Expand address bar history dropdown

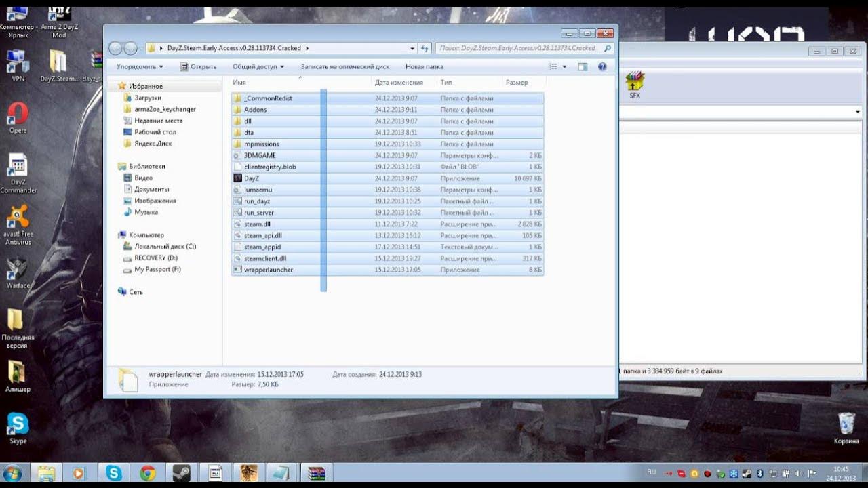pyautogui.click(x=412, y=48)
